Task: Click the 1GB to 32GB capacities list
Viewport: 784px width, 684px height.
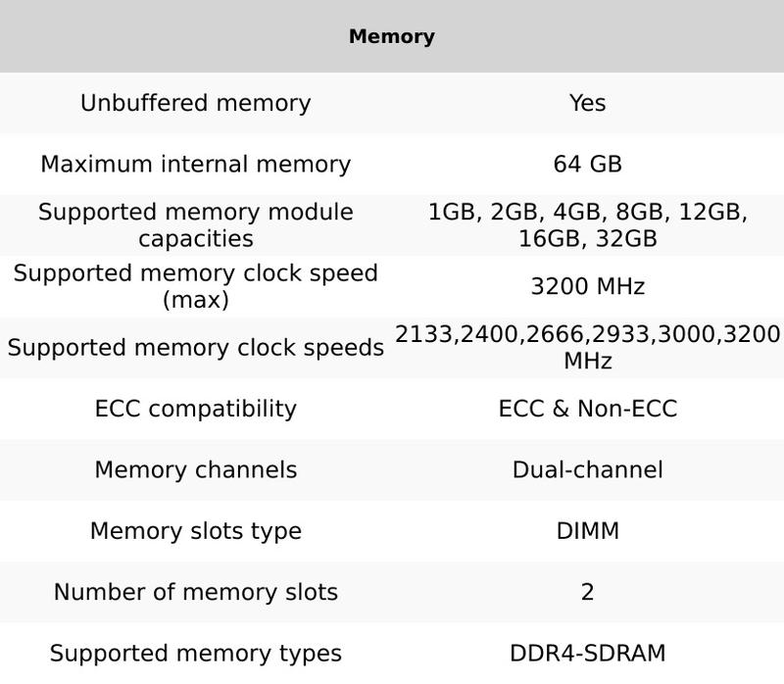Action: point(587,225)
